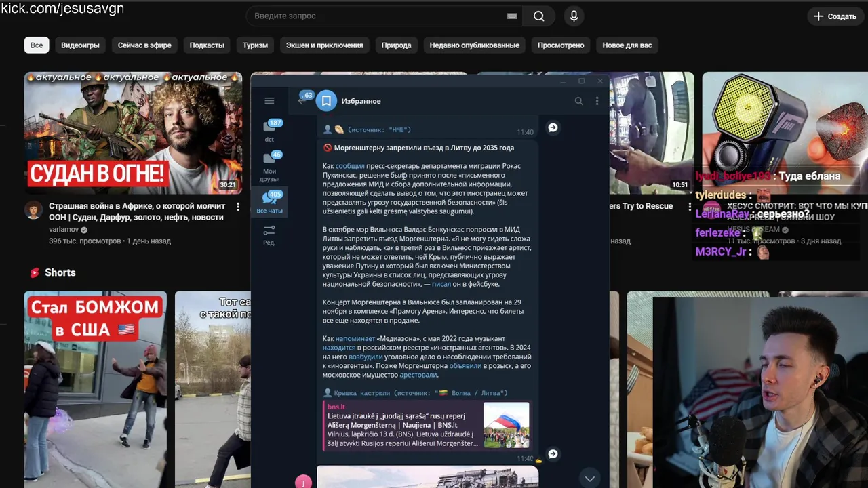Filter by Экшен и приключения chip
This screenshot has height=488, width=868.
(x=324, y=45)
